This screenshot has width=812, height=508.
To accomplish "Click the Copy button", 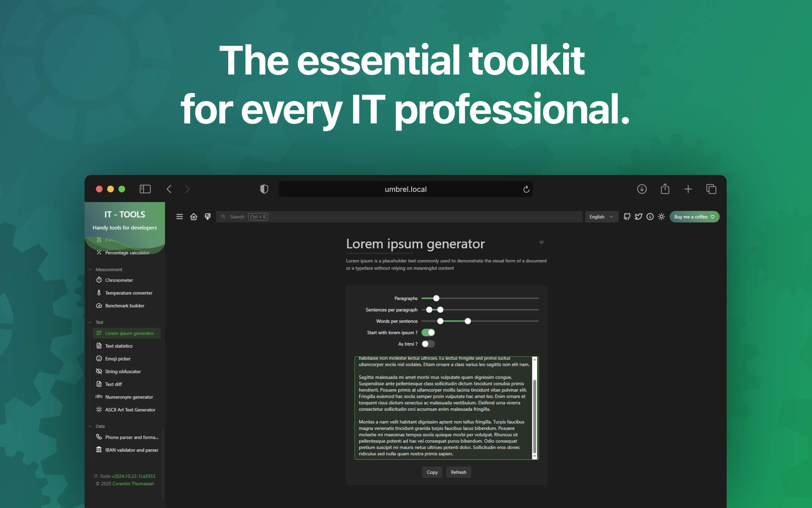I will pyautogui.click(x=432, y=472).
